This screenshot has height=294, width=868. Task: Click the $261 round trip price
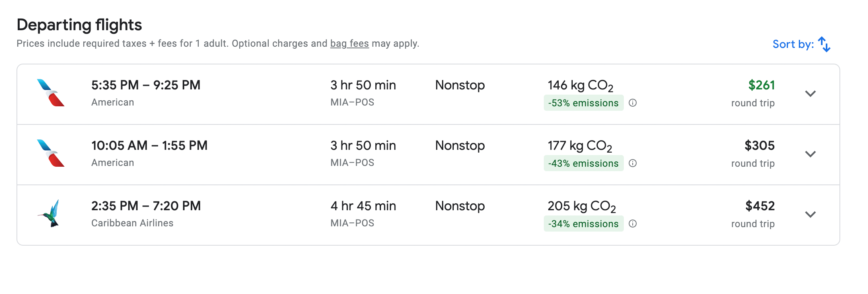click(761, 85)
